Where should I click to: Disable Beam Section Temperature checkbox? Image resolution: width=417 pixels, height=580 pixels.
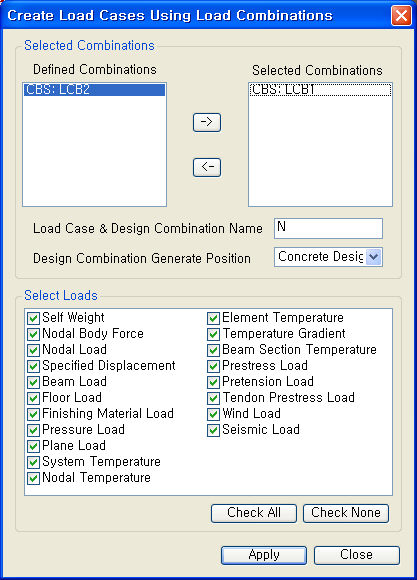coord(213,350)
